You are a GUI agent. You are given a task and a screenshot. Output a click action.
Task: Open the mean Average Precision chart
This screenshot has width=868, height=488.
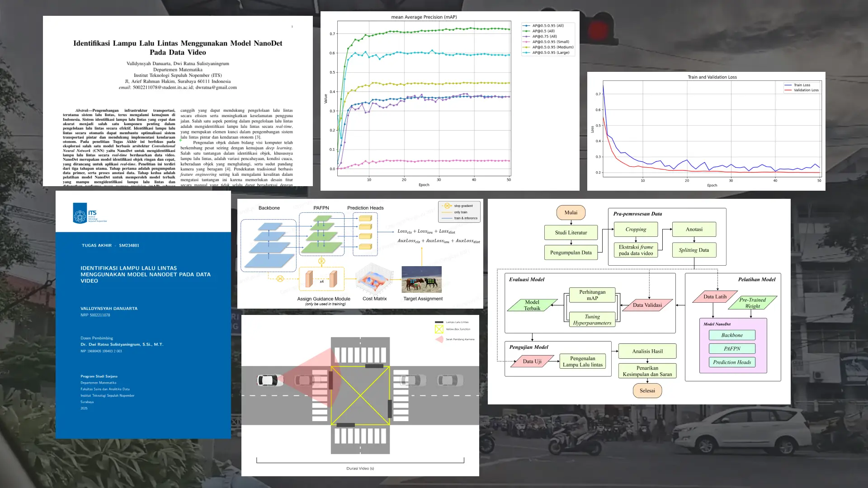(x=450, y=101)
